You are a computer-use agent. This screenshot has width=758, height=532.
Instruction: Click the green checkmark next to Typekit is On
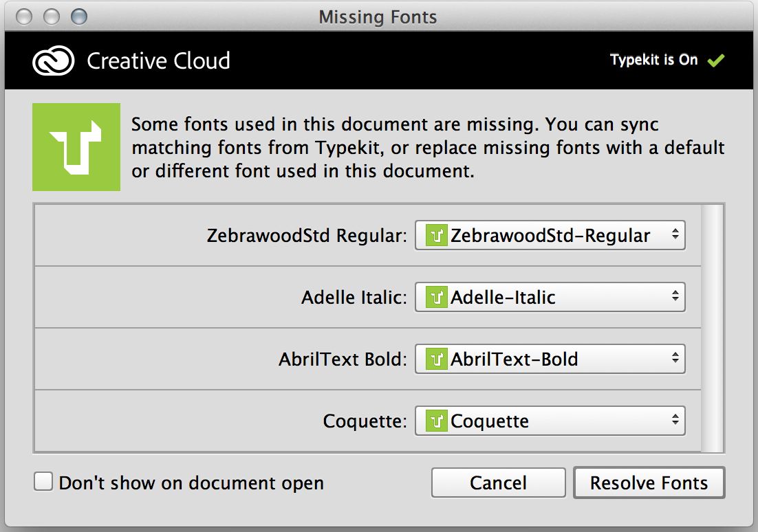715,60
